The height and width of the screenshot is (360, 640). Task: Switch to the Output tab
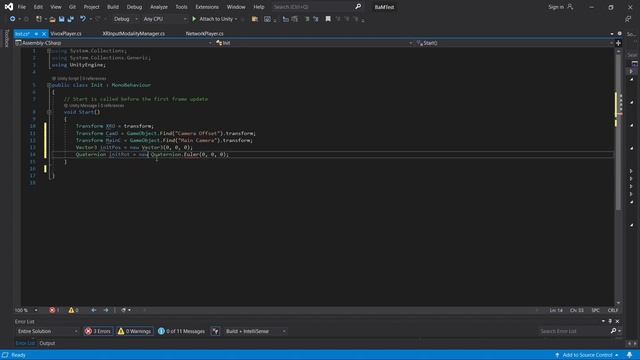[47, 343]
